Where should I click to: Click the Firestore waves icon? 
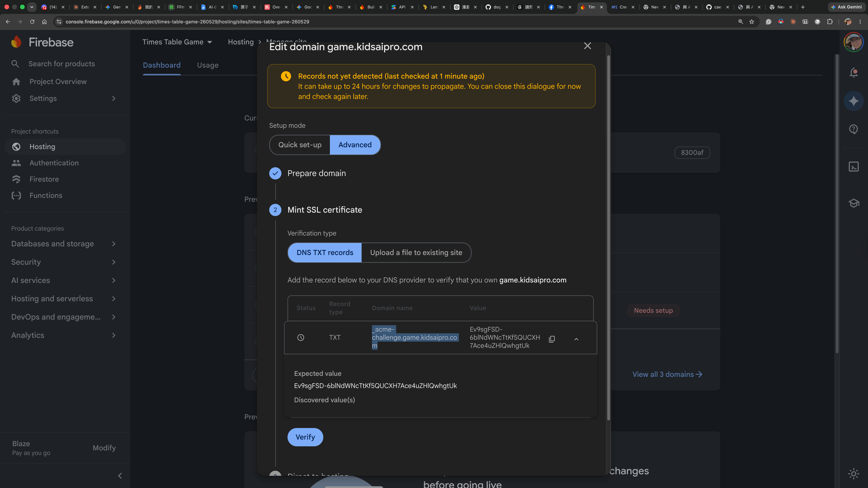(16, 179)
